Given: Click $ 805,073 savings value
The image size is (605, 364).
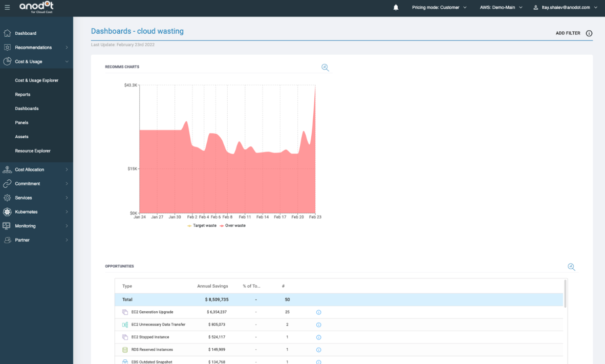Looking at the screenshot, I should [217, 325].
